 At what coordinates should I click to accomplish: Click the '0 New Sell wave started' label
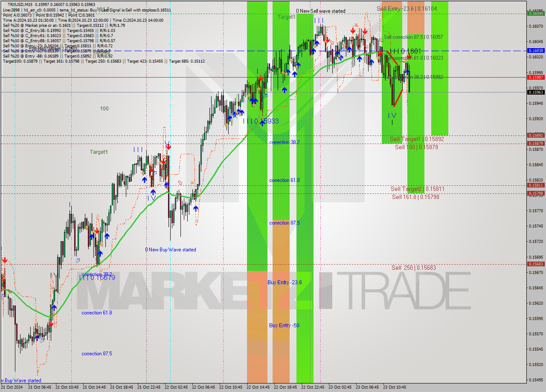point(321,11)
